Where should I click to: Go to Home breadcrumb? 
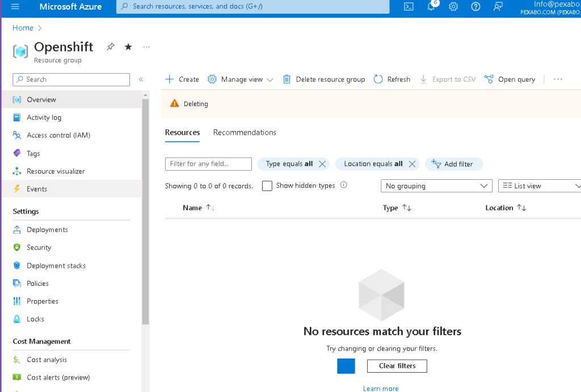coord(23,28)
